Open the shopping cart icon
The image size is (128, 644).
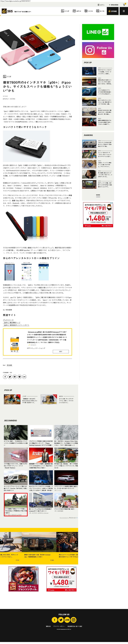[x=124, y=5]
